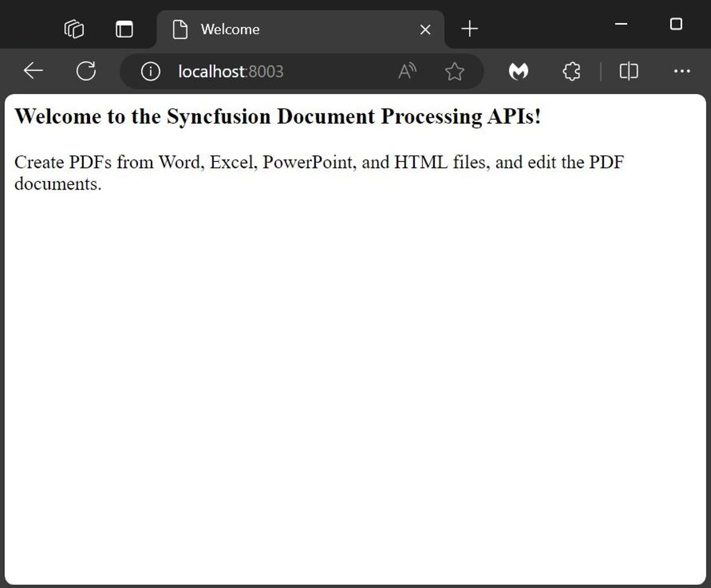Refresh the localhost page

86,71
